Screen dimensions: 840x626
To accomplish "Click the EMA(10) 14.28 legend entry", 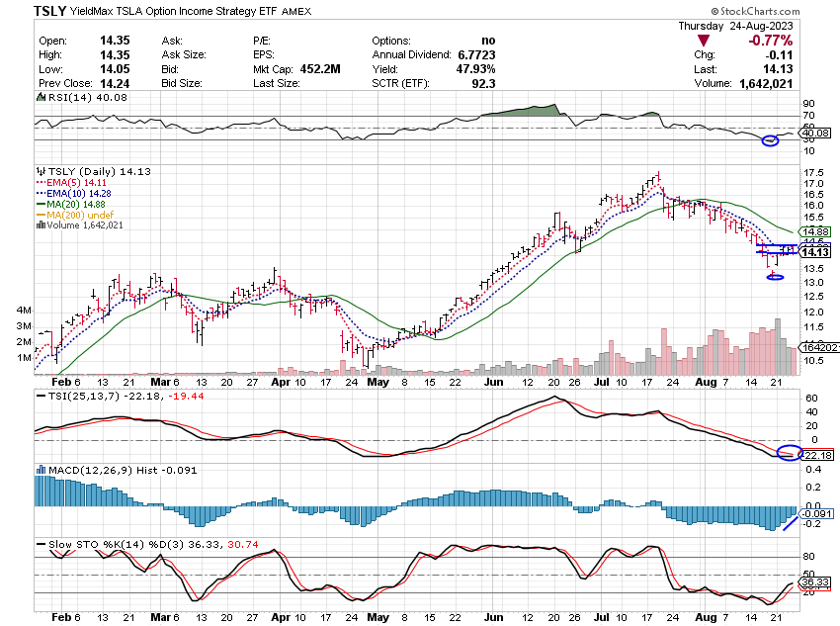I will pos(79,194).
